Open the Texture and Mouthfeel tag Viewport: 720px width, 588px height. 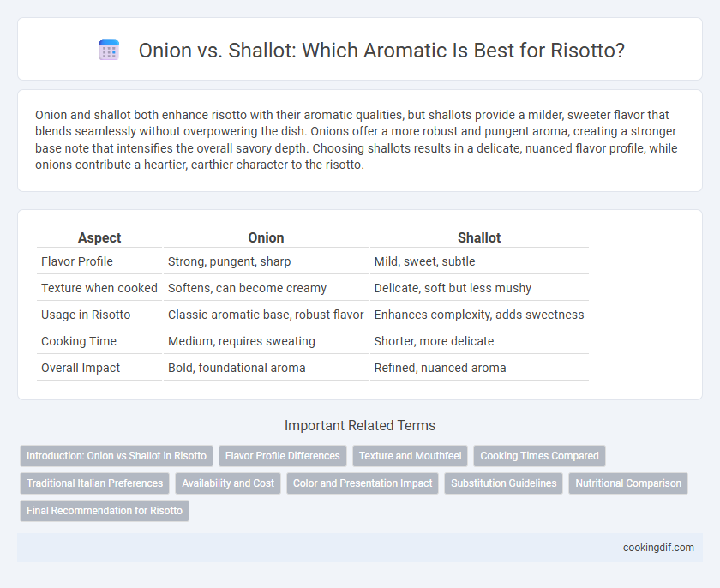pyautogui.click(x=410, y=456)
